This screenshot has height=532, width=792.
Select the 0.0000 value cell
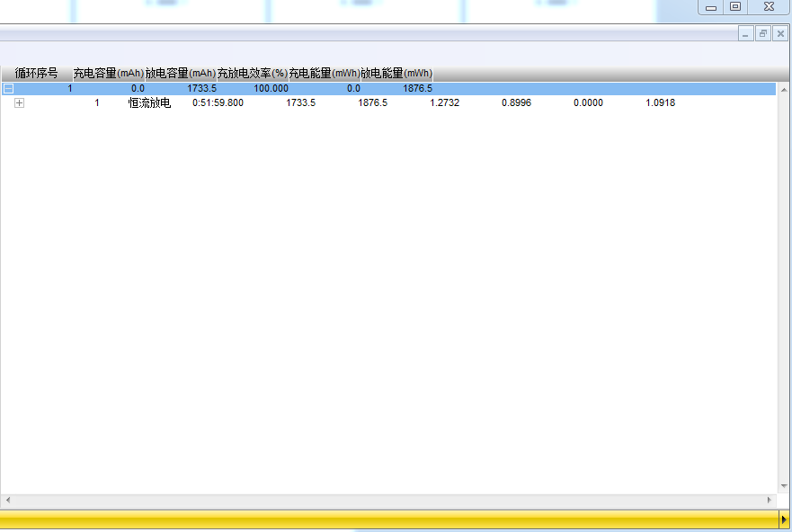click(588, 103)
